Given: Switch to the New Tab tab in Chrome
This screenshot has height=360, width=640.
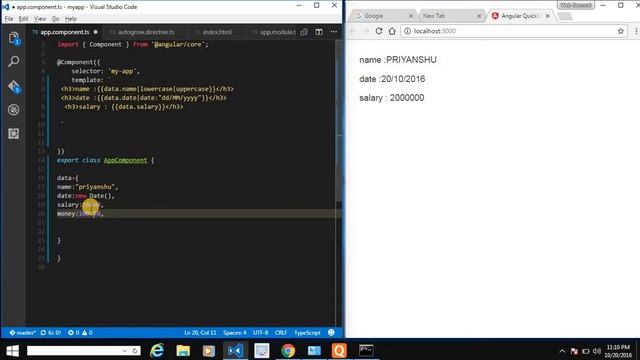Looking at the screenshot, I should tap(451, 16).
